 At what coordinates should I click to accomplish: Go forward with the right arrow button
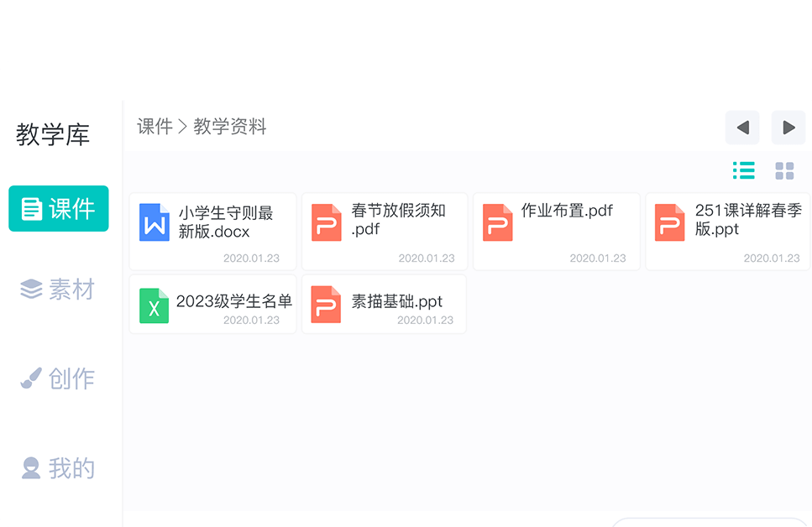coord(788,128)
